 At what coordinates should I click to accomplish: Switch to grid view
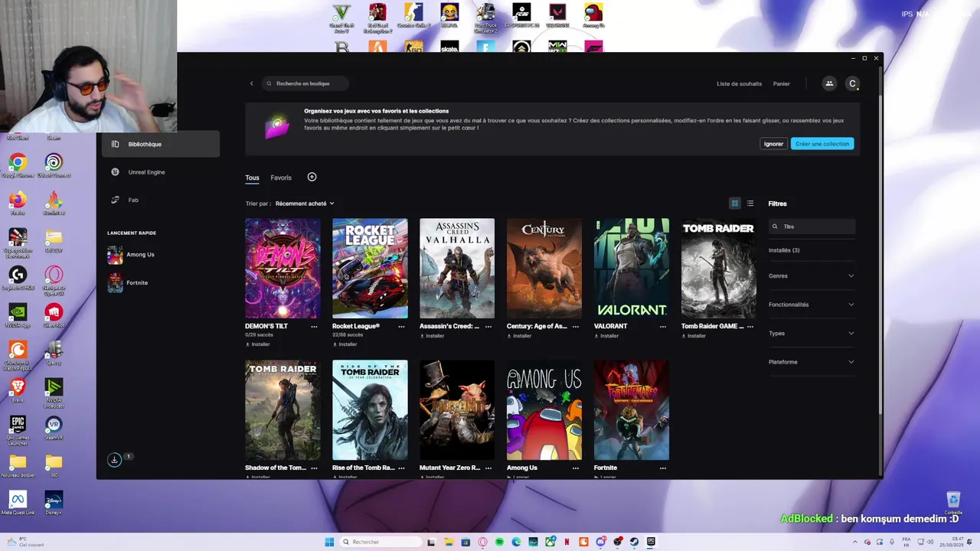click(735, 204)
